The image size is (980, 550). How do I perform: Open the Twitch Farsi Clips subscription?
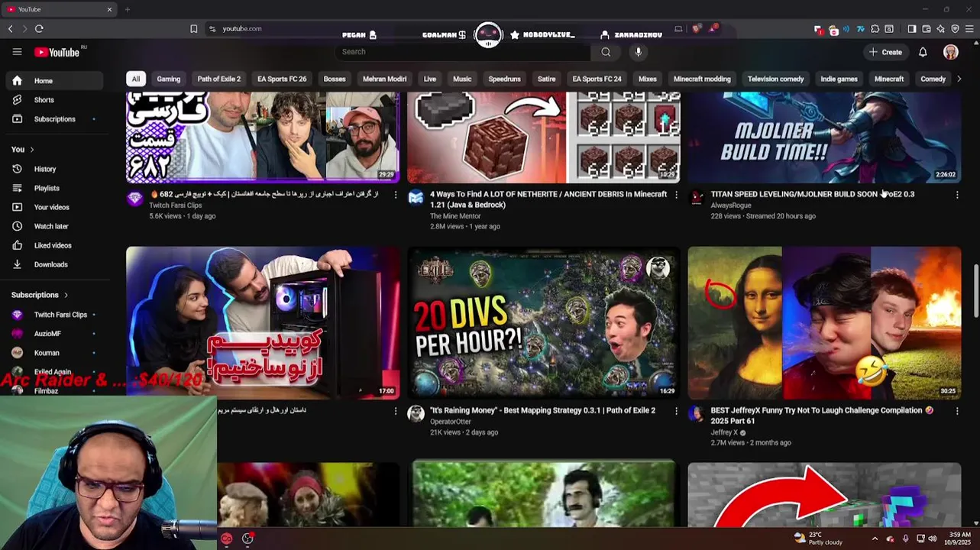click(x=54, y=315)
